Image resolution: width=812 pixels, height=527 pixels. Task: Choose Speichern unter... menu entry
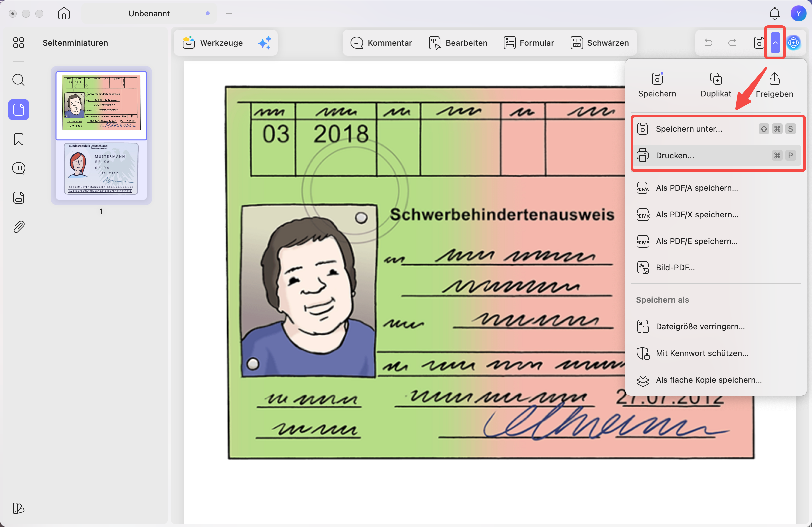716,129
